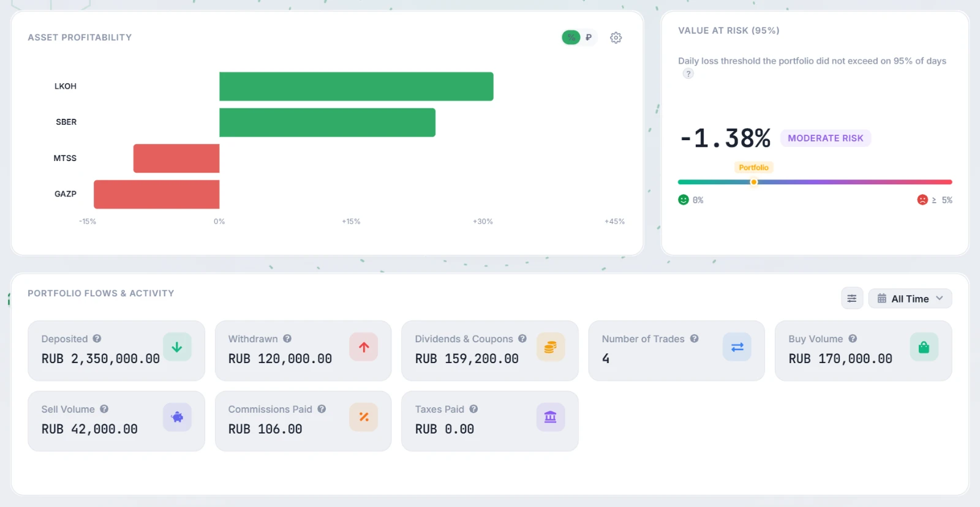Click Withdrawn amount RUB 120,000.00
The height and width of the screenshot is (507, 980).
point(280,359)
